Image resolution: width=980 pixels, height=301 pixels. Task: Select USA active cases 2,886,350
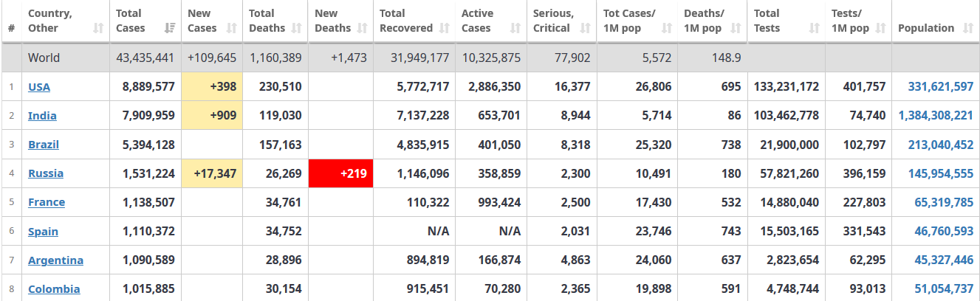click(494, 86)
